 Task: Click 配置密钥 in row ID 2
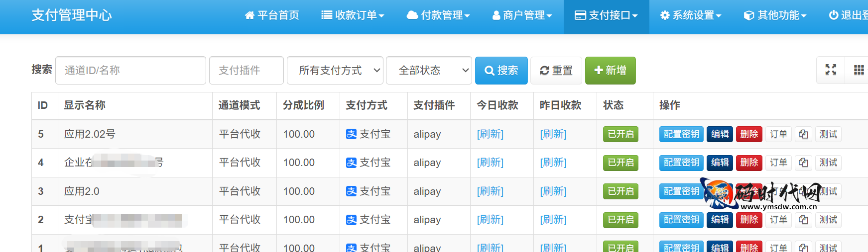point(681,220)
